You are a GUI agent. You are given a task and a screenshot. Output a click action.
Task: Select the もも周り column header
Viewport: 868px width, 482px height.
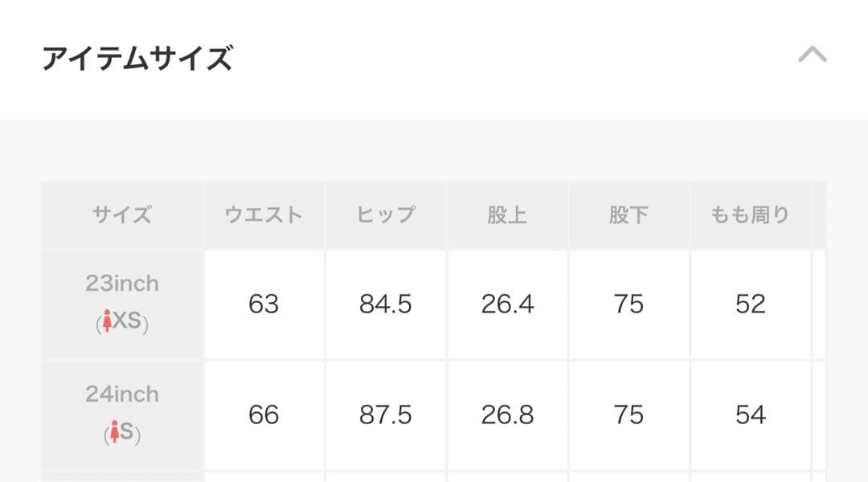750,214
